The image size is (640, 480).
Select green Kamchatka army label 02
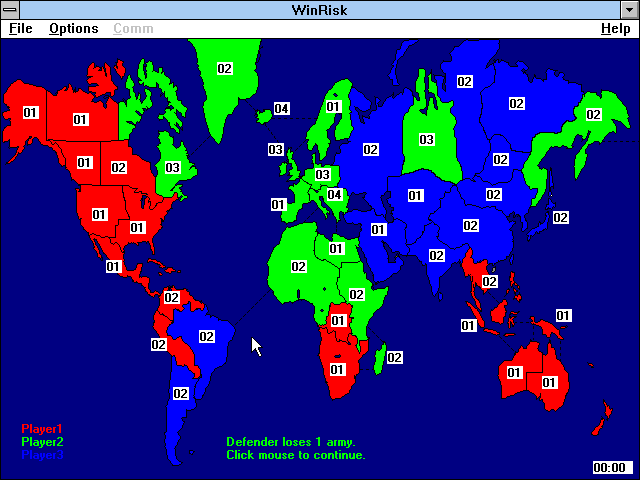tap(593, 114)
